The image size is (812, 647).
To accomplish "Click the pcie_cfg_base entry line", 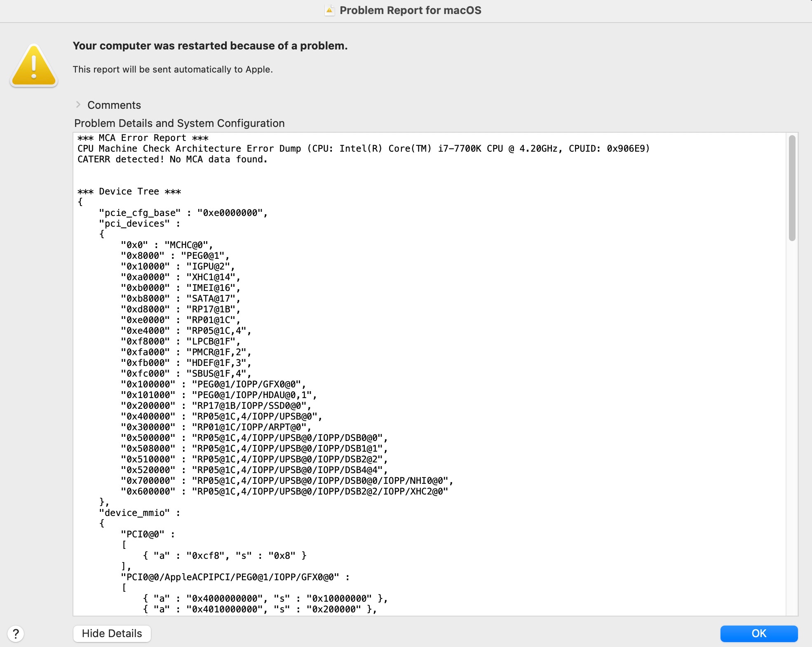I will [x=183, y=213].
